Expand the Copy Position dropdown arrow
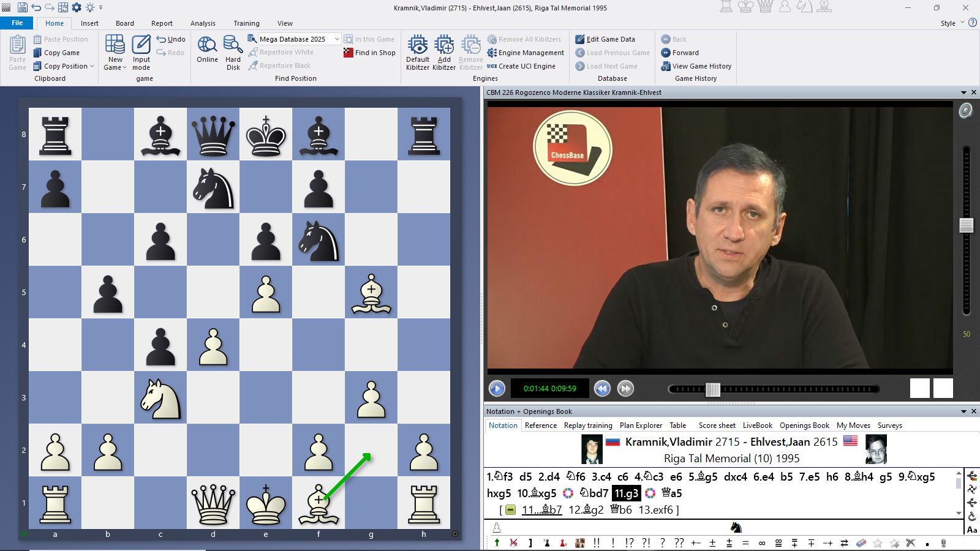The image size is (980, 551). (92, 66)
